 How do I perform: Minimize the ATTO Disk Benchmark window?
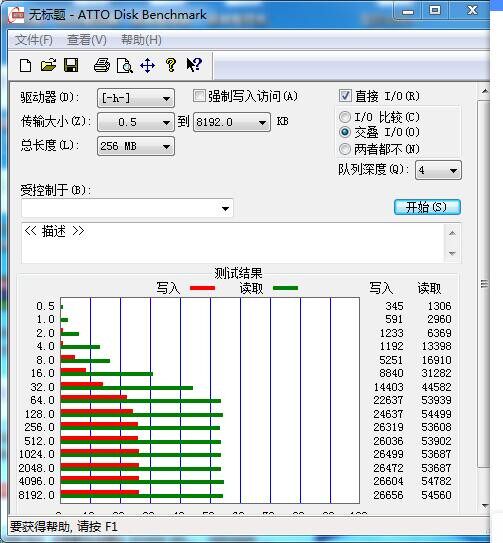408,11
